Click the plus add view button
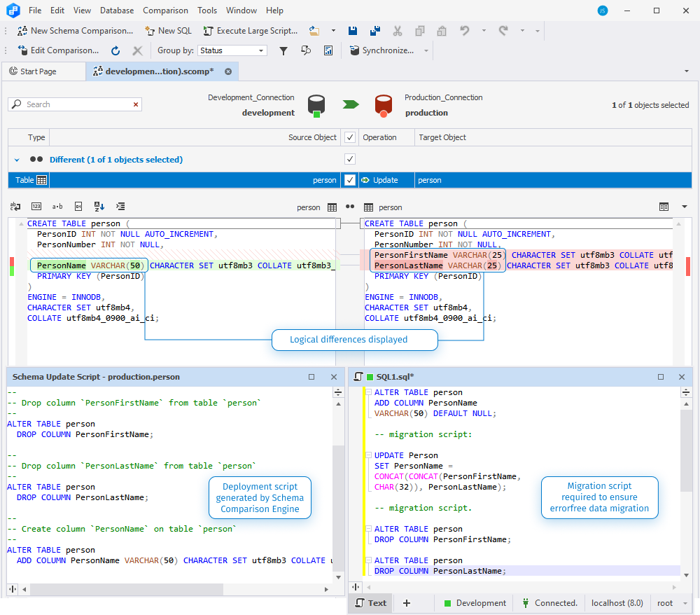The image size is (700, 615). 407,603
